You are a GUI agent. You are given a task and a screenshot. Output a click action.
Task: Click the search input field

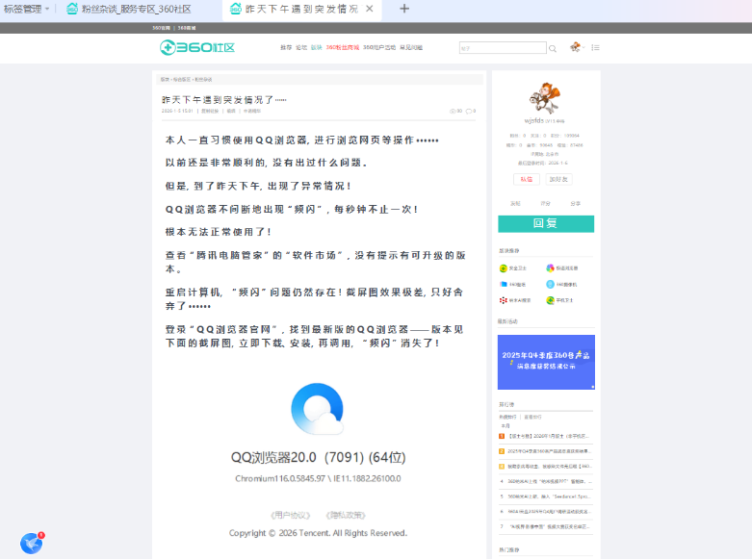pyautogui.click(x=503, y=48)
